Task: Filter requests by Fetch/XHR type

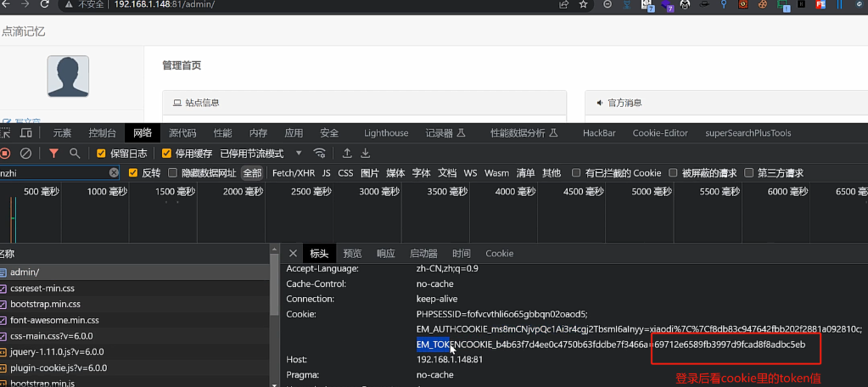Action: tap(293, 173)
